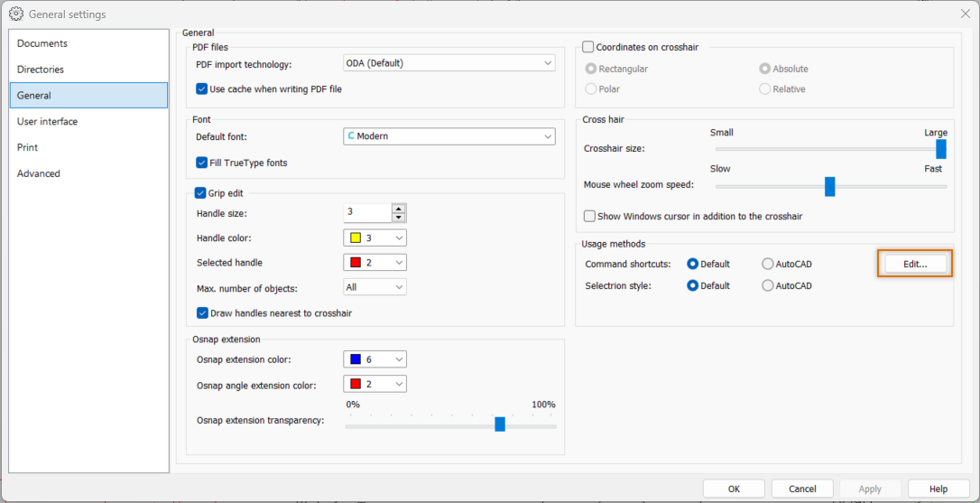Open the yellow Handle color dropdown
980x503 pixels.
pyautogui.click(x=374, y=238)
